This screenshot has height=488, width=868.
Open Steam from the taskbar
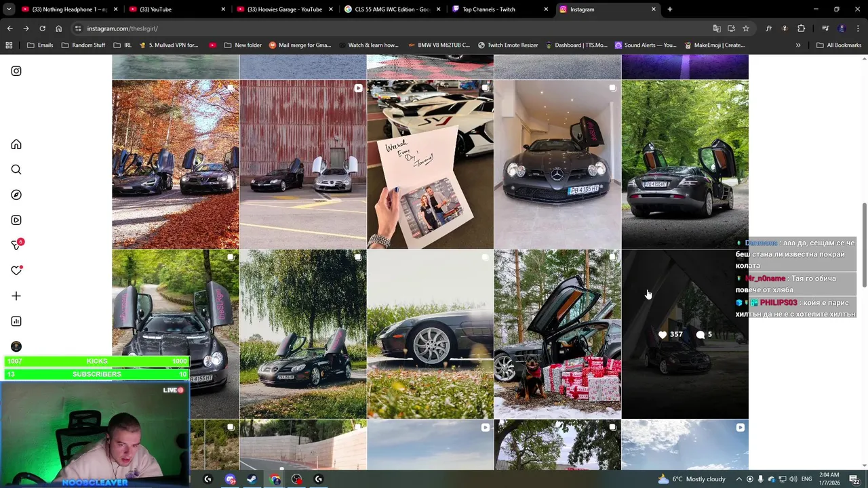pos(252,479)
